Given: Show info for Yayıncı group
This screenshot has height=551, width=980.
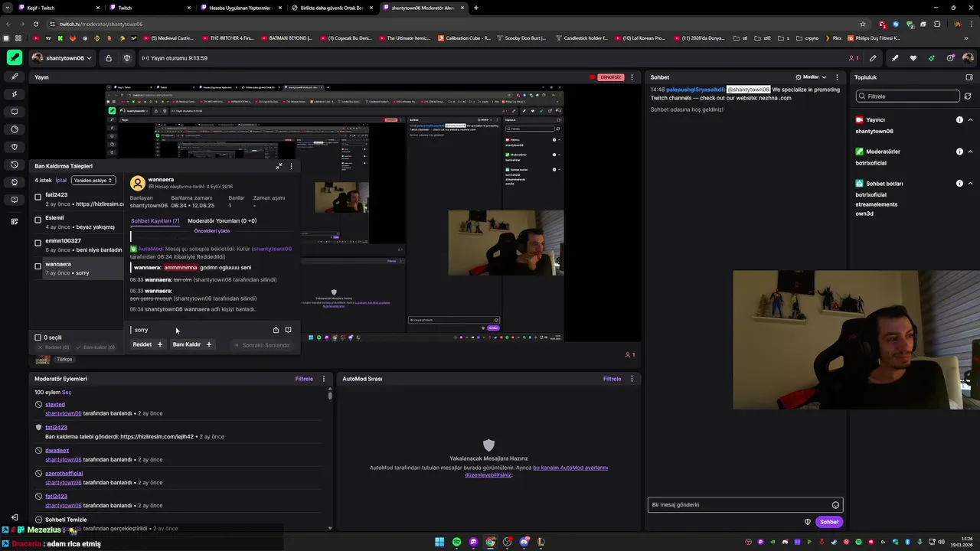Looking at the screenshot, I should (x=959, y=120).
